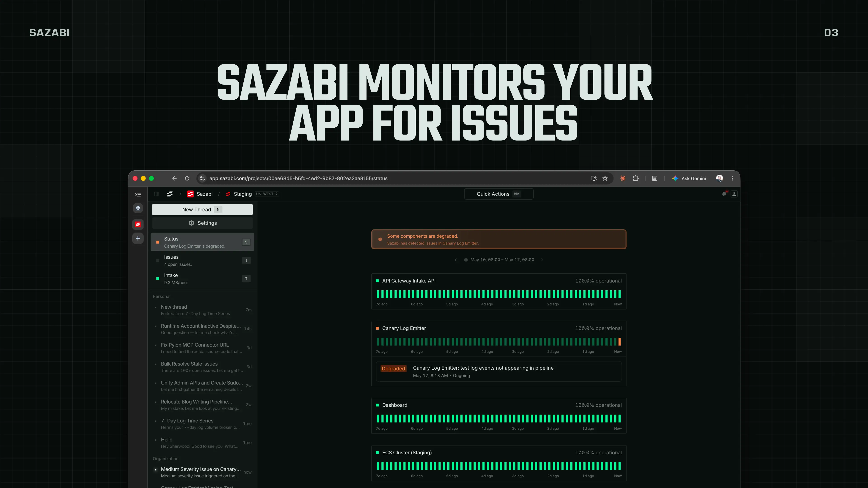Open 'Medium Severity Issue on Canary...' thread
This screenshot has height=488, width=868.
pyautogui.click(x=202, y=472)
